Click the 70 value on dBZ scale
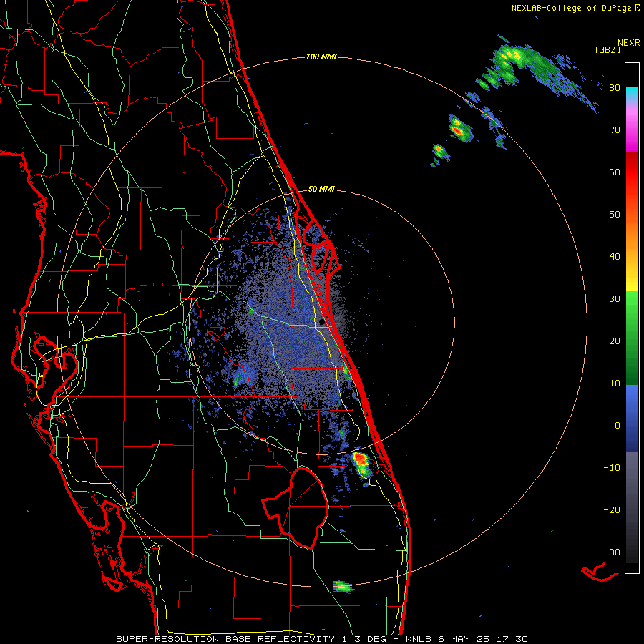The image size is (644, 644). [615, 130]
